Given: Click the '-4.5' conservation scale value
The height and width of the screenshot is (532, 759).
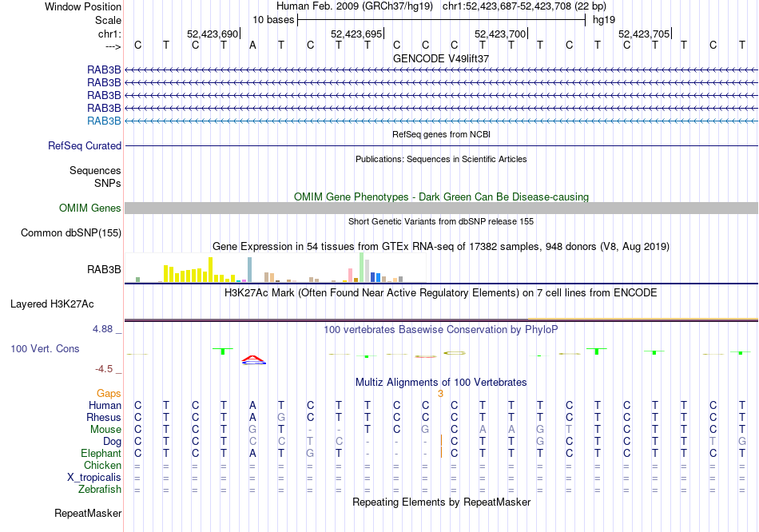Looking at the screenshot, I should coord(104,369).
